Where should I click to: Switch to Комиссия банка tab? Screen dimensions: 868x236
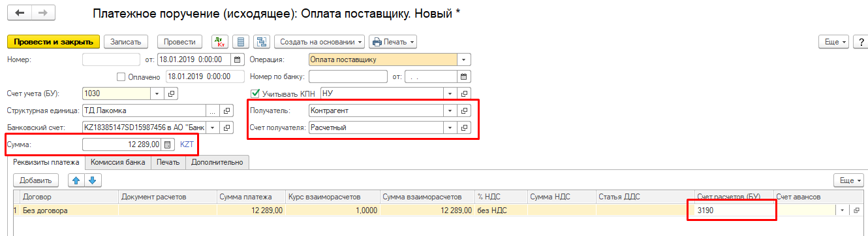pyautogui.click(x=119, y=162)
